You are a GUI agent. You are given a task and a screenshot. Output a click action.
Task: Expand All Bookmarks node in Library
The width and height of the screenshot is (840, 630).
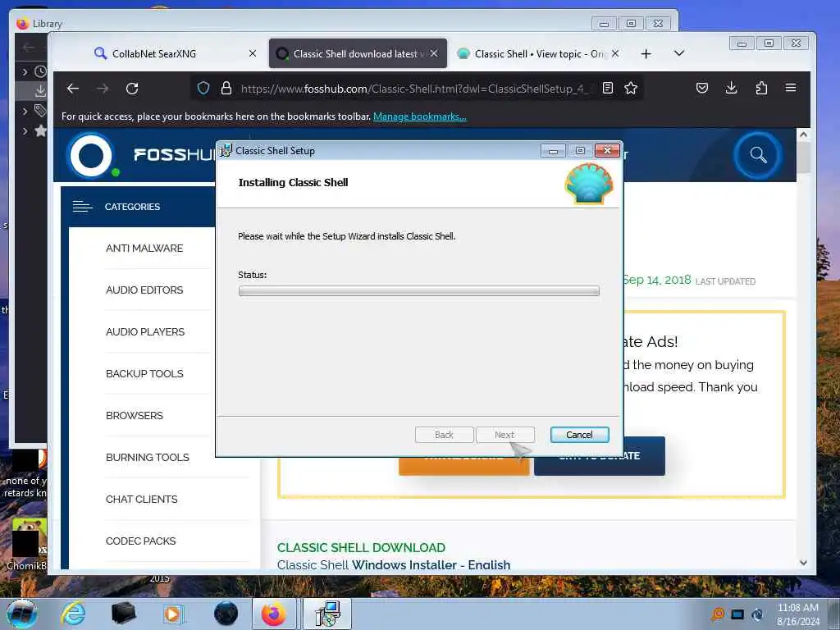point(25,130)
